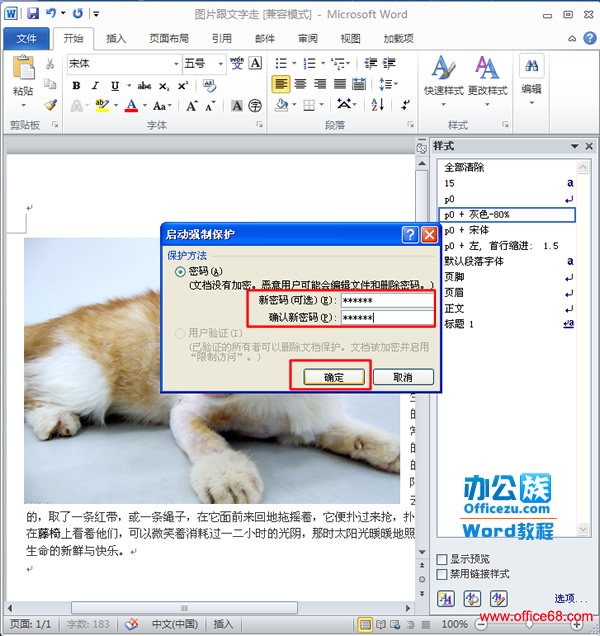Open Word Help question mark icon
The image size is (600, 636).
pos(589,38)
